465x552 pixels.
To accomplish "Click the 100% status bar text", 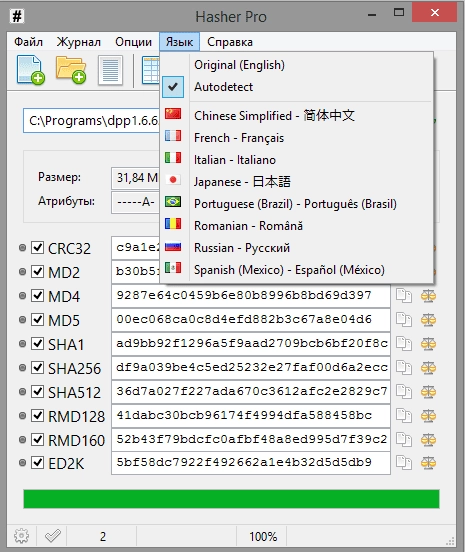I will (263, 537).
